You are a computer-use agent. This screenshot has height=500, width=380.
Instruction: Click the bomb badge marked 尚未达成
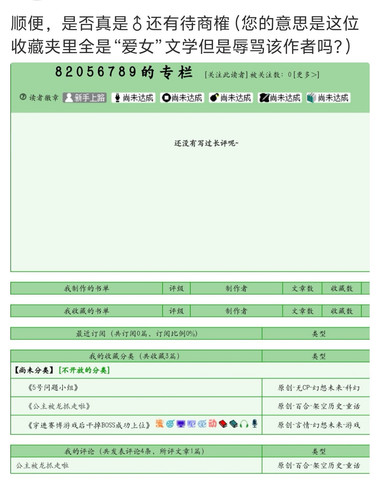[231, 98]
